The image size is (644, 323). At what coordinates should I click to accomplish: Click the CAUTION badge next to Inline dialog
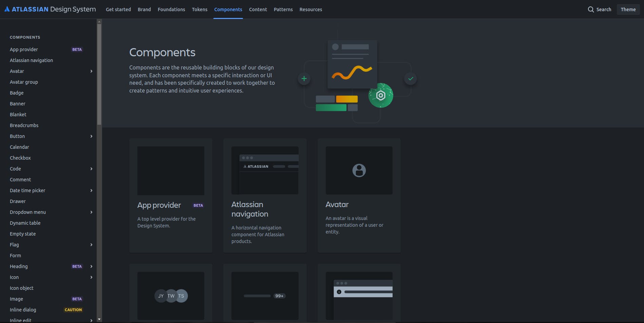pyautogui.click(x=73, y=310)
